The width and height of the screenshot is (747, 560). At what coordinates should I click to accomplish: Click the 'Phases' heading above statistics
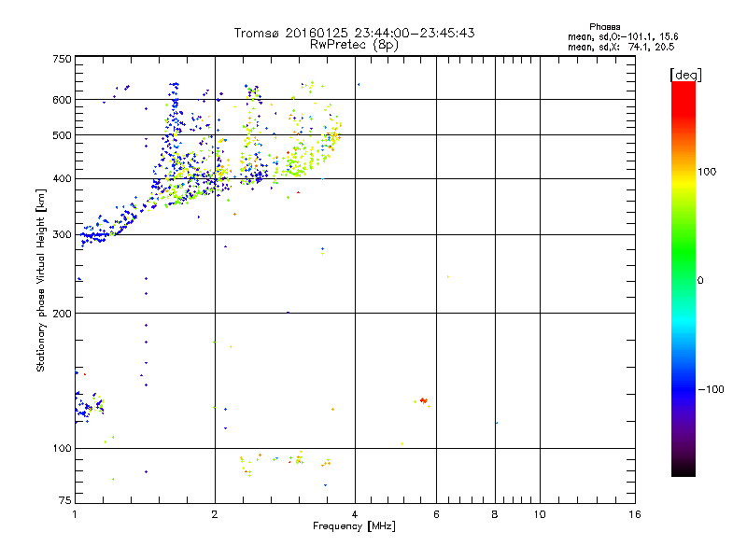(604, 27)
